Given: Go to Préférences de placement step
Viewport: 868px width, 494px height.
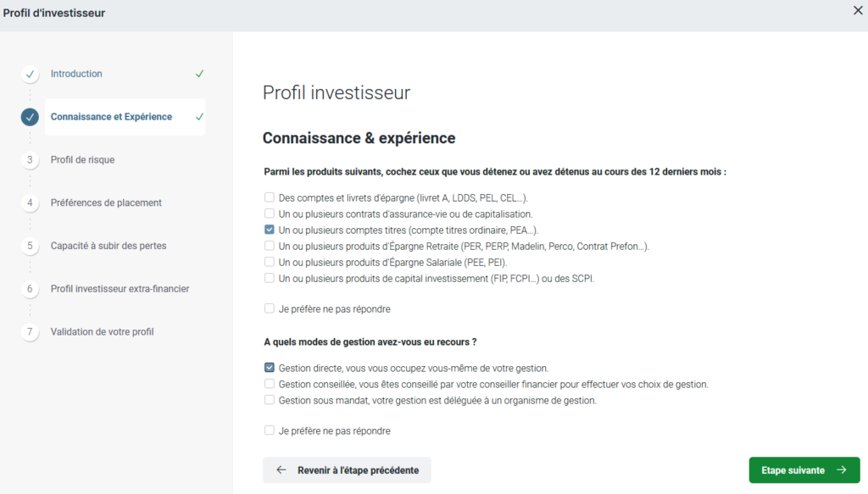Looking at the screenshot, I should (106, 203).
